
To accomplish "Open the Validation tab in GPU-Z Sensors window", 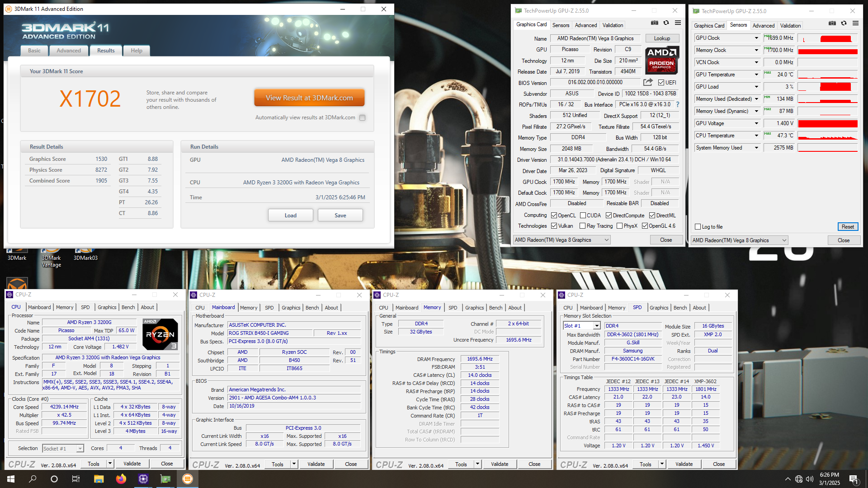I will [790, 26].
